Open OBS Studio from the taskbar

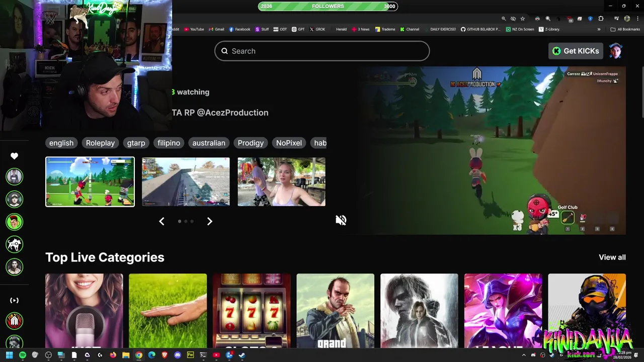pyautogui.click(x=48, y=355)
